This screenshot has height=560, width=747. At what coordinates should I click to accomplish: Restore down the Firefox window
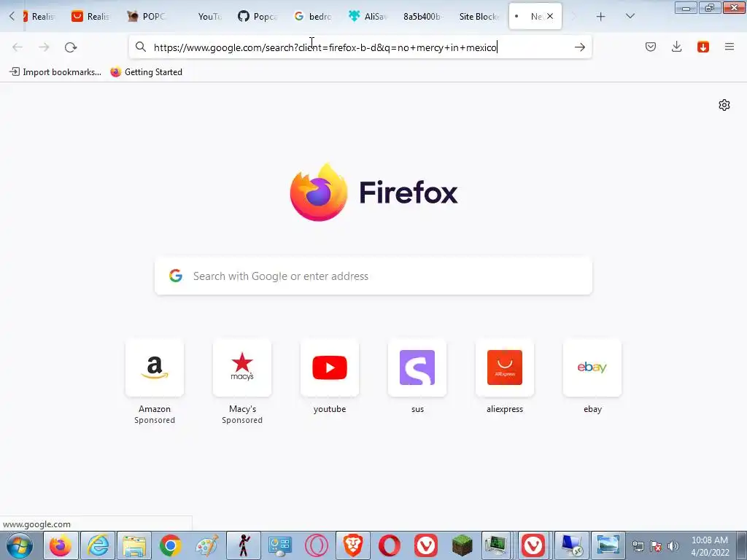tap(710, 8)
